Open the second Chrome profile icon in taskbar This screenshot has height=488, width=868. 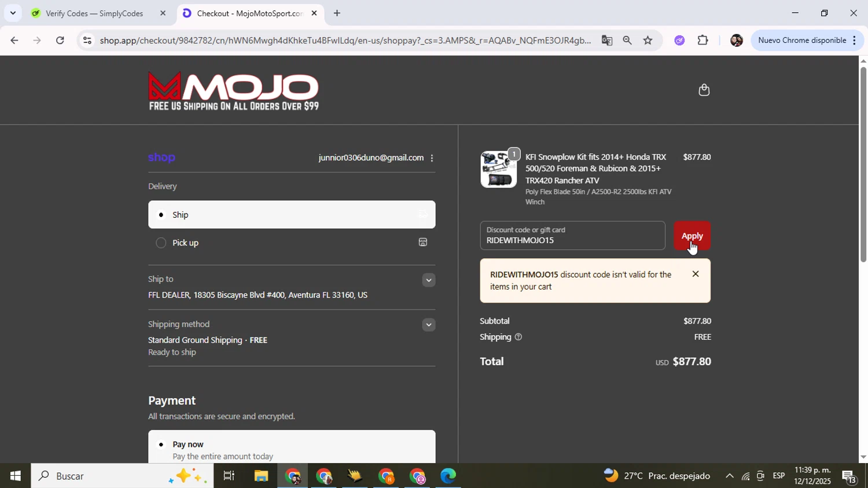[324, 476]
